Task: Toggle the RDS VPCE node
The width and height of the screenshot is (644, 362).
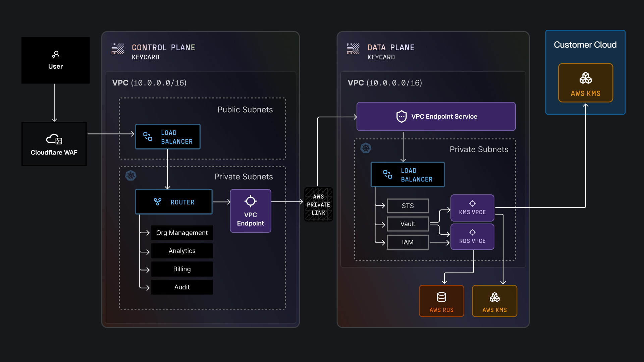Action: 472,236
